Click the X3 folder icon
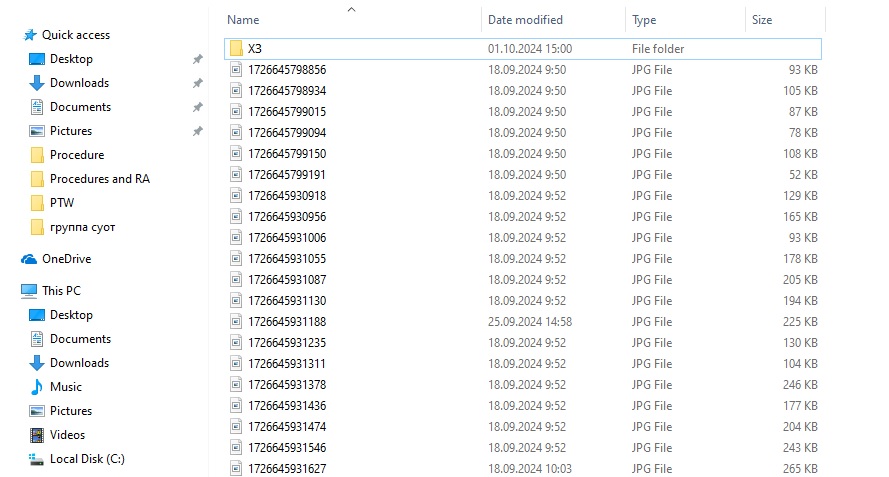 coord(236,49)
